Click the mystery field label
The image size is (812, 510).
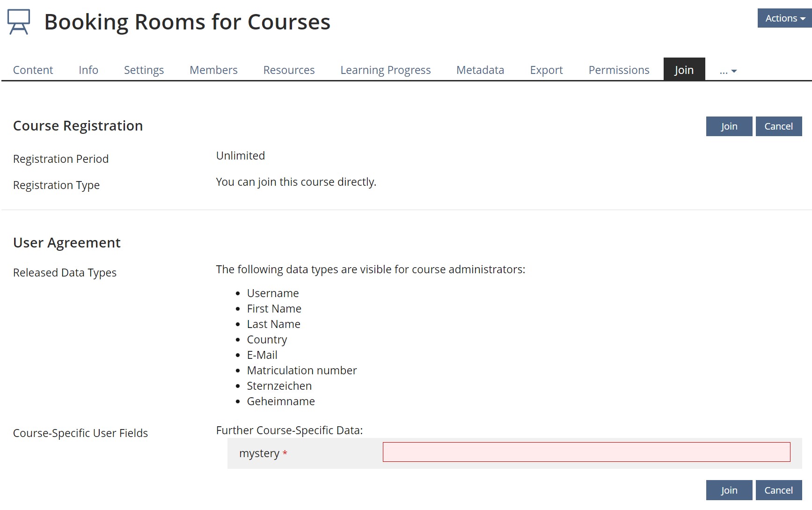point(259,453)
